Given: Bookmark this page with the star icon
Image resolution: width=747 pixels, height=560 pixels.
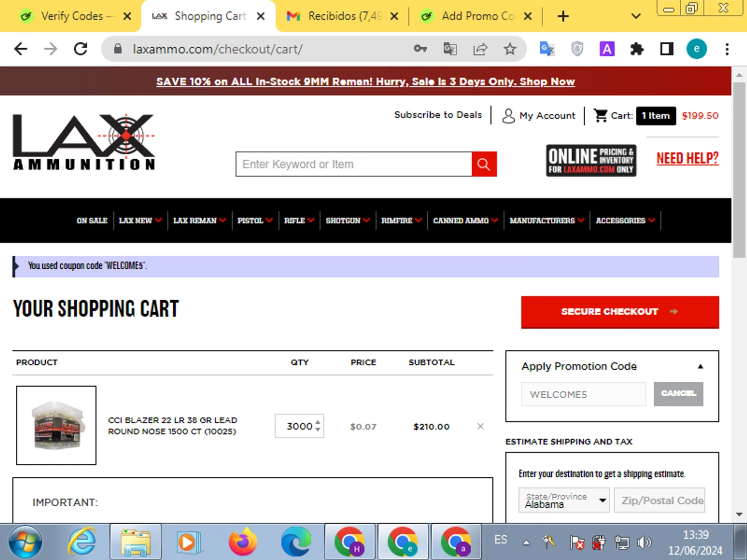Looking at the screenshot, I should pyautogui.click(x=509, y=49).
